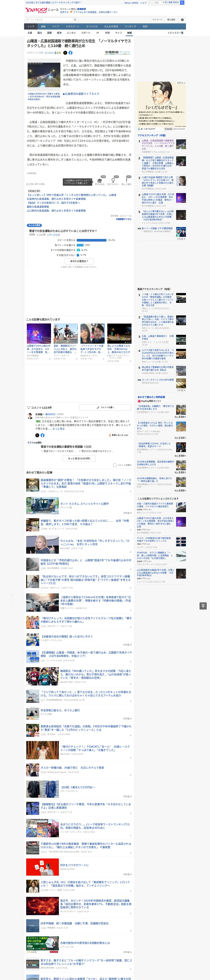Screen dimensions: 210x980
Task: Open settings gear icon in header
Action: pos(182,19)
